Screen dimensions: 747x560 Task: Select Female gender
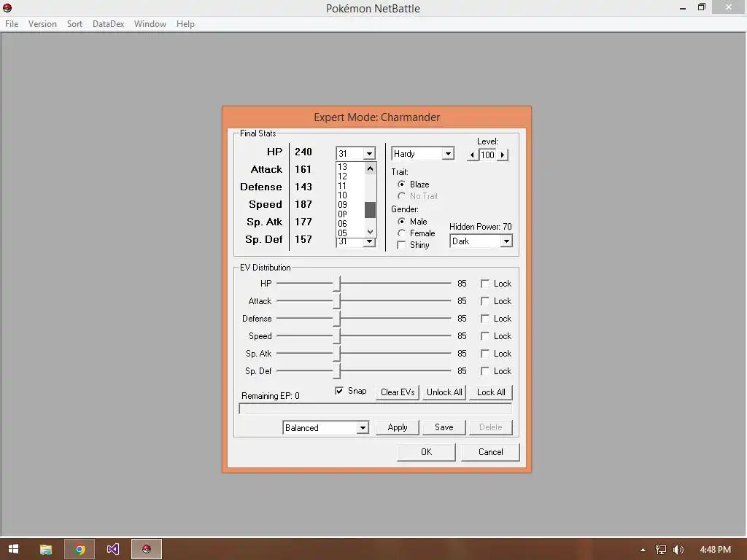[402, 233]
